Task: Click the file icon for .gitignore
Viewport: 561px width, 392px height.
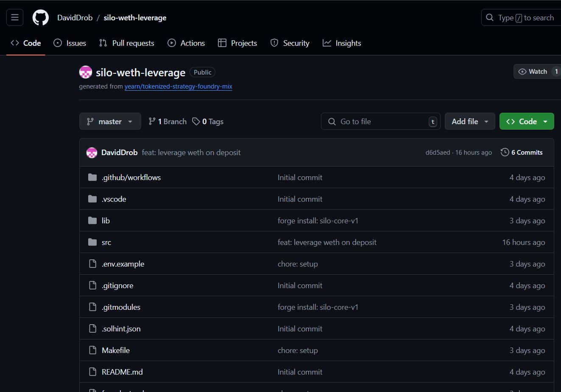Action: [x=92, y=285]
